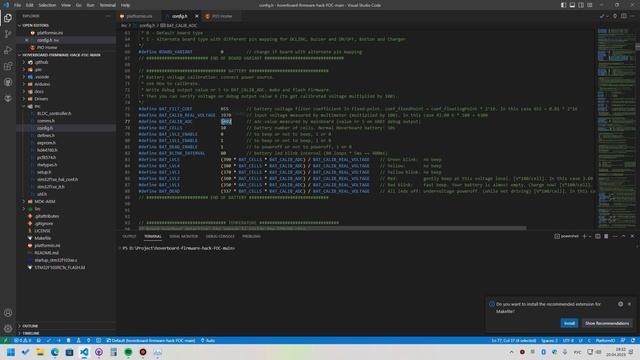Switch to DEBUG CONSOLE panel tab
The height and width of the screenshot is (360, 640).
[x=220, y=236]
